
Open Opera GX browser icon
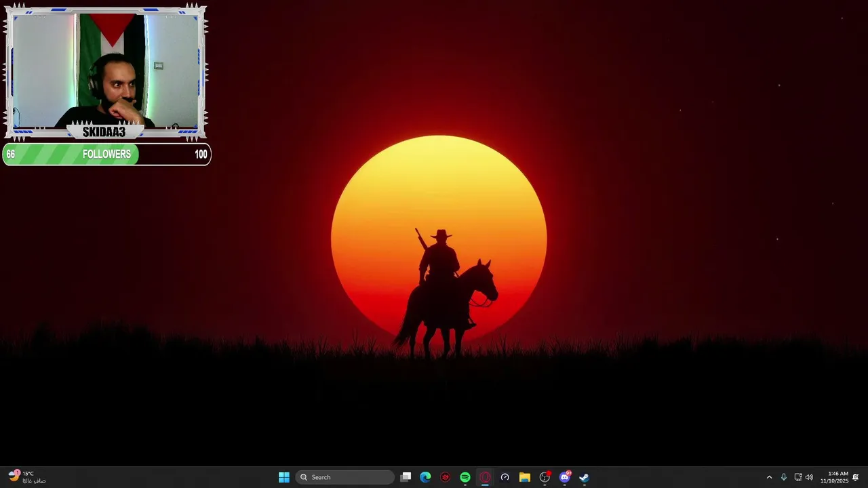pyautogui.click(x=485, y=477)
